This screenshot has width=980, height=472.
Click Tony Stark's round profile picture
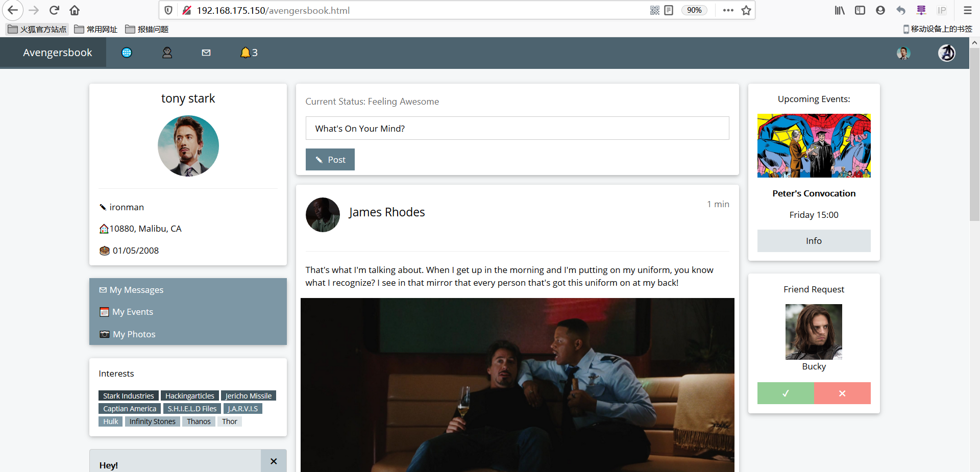[x=188, y=146]
